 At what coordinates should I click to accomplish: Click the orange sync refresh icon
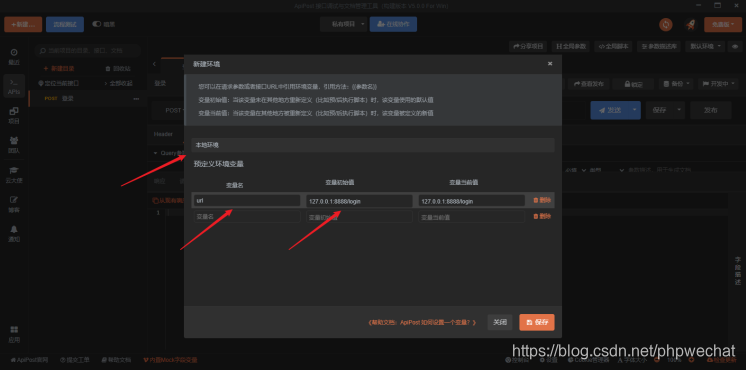666,25
